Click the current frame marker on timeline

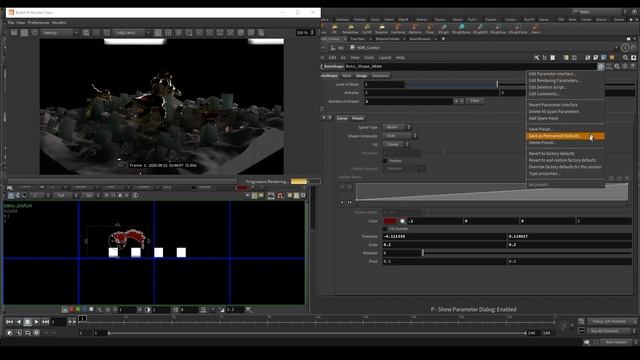click(x=82, y=319)
